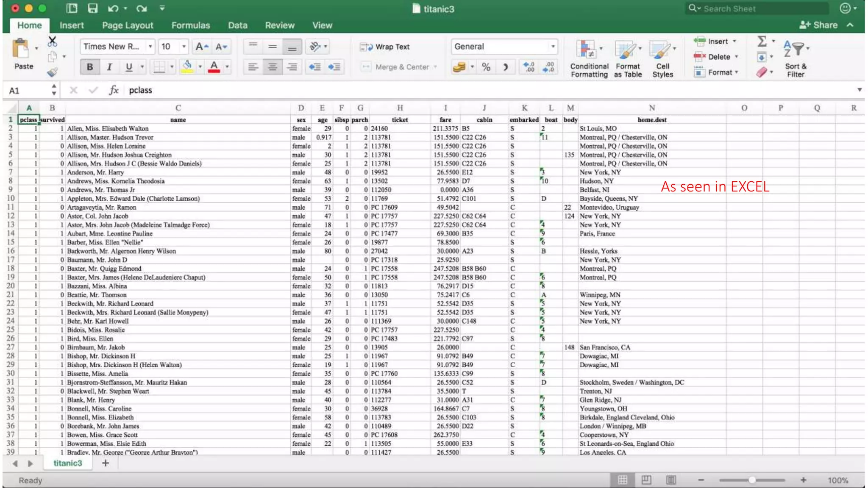Switch to the Formulas tab
The height and width of the screenshot is (488, 868).
(190, 25)
